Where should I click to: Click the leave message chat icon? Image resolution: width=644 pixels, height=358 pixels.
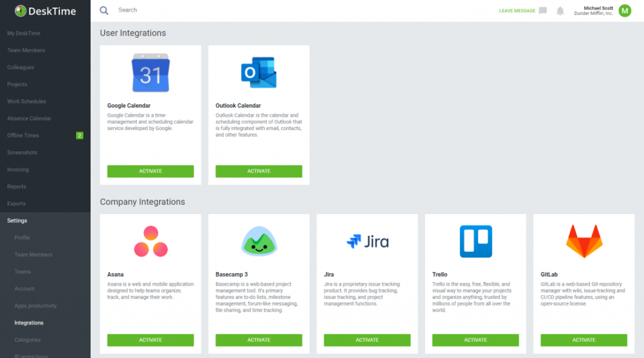[543, 11]
